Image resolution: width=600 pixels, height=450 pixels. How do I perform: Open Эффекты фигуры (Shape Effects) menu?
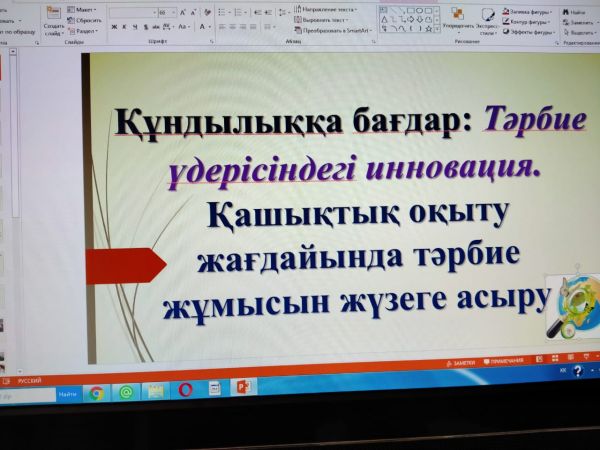pyautogui.click(x=528, y=32)
